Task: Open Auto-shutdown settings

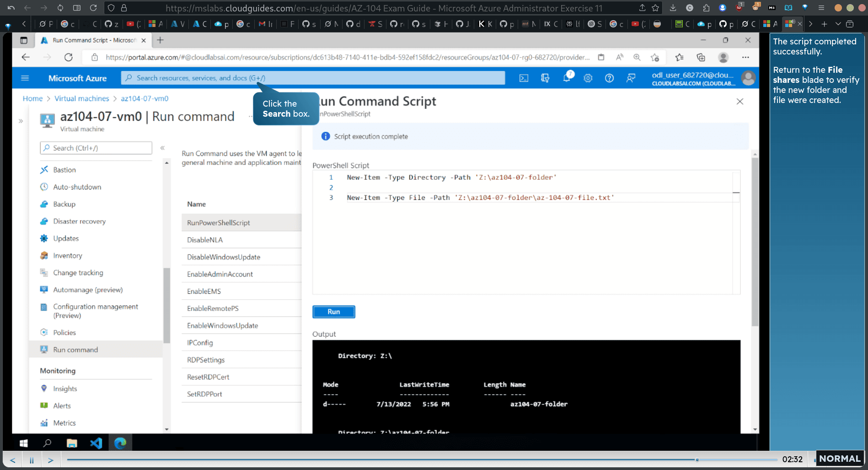Action: coord(77,187)
